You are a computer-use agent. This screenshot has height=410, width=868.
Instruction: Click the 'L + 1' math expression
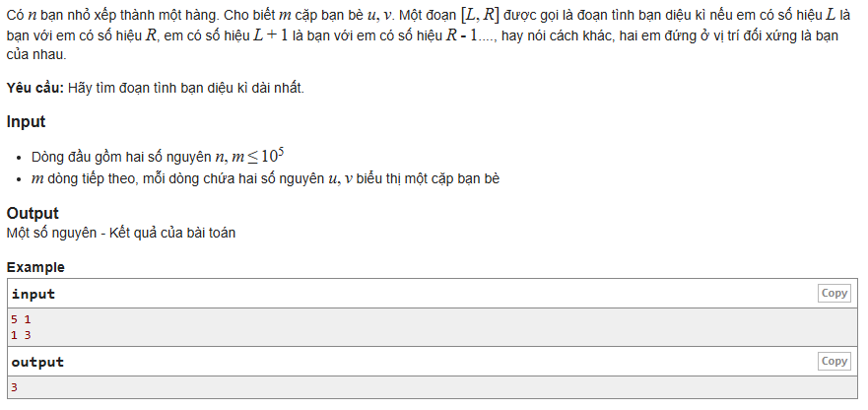pyautogui.click(x=270, y=36)
